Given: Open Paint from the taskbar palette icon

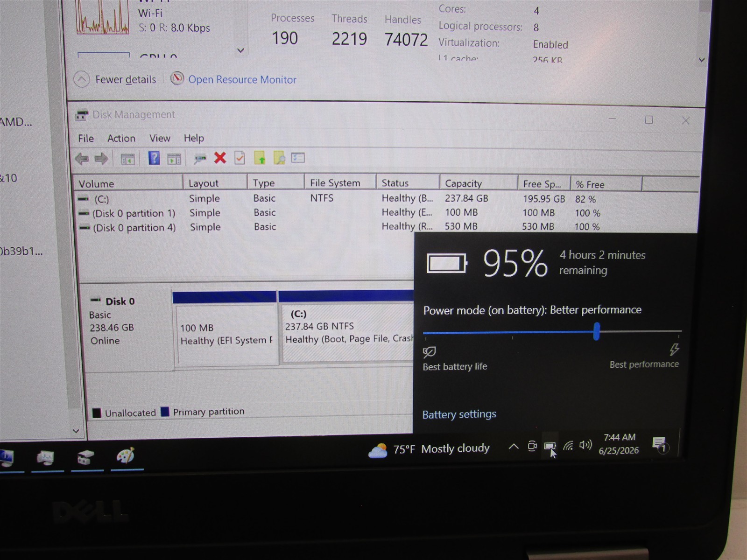Looking at the screenshot, I should pyautogui.click(x=125, y=455).
